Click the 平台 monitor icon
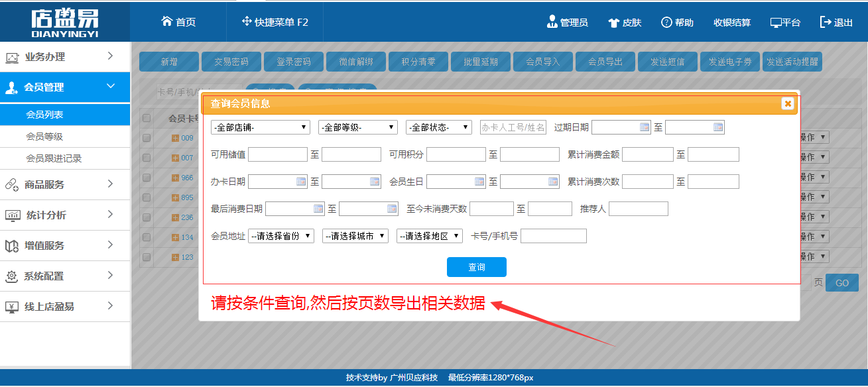Viewport: 868px width, 387px height. (776, 23)
